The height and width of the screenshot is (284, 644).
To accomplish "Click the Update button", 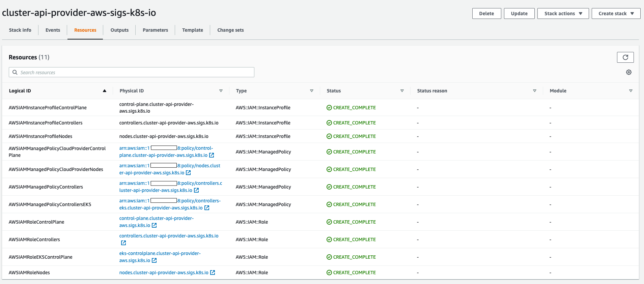I will pyautogui.click(x=519, y=13).
